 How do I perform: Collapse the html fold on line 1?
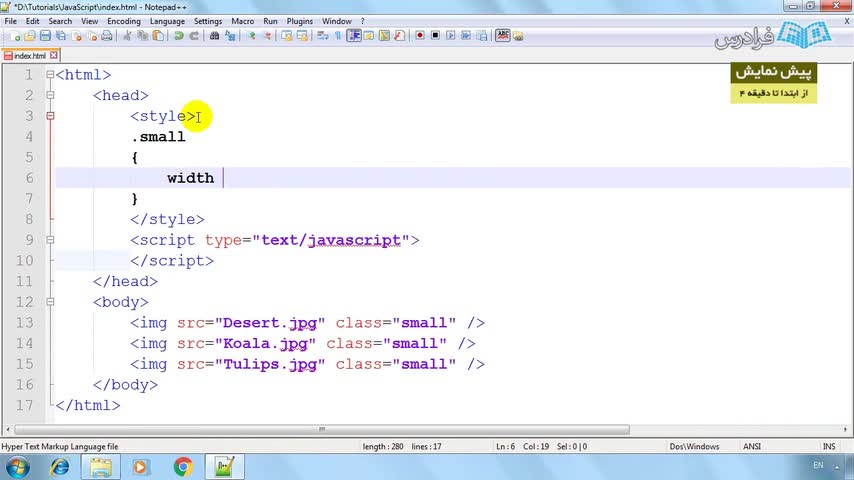click(50, 75)
